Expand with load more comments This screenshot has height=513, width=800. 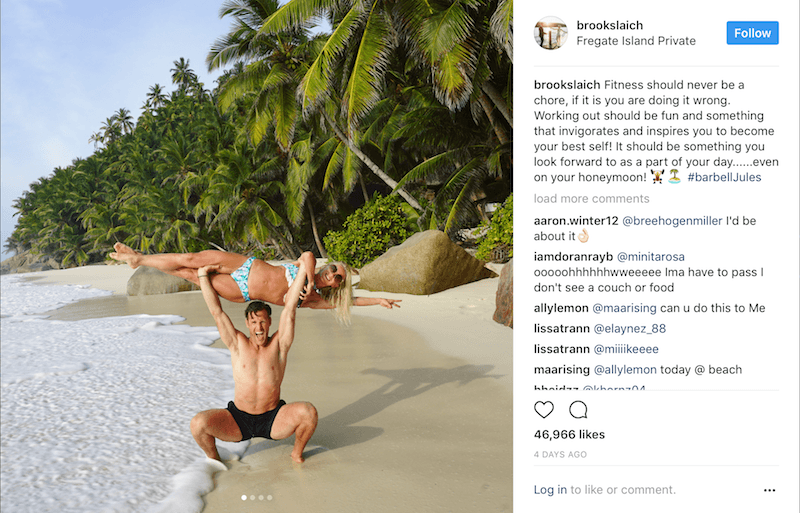(591, 199)
